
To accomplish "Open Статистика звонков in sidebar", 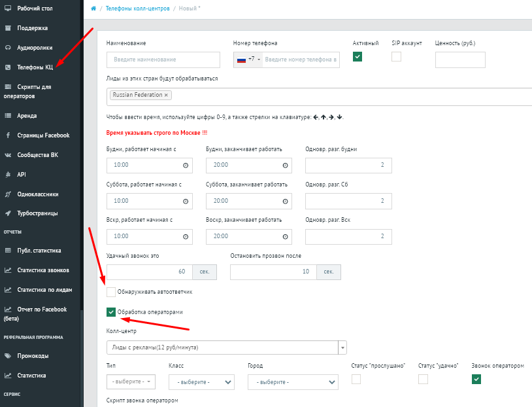I will (x=42, y=270).
